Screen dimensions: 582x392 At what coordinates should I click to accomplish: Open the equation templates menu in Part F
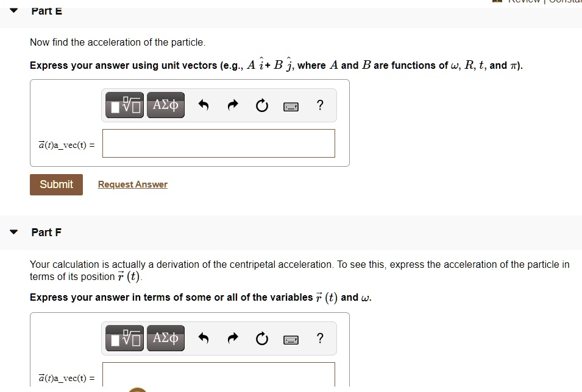124,338
